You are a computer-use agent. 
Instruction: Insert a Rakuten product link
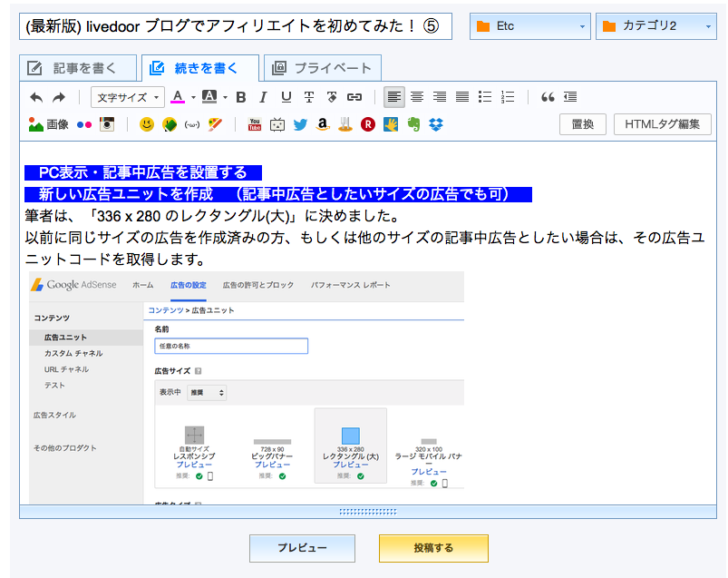coord(368,124)
